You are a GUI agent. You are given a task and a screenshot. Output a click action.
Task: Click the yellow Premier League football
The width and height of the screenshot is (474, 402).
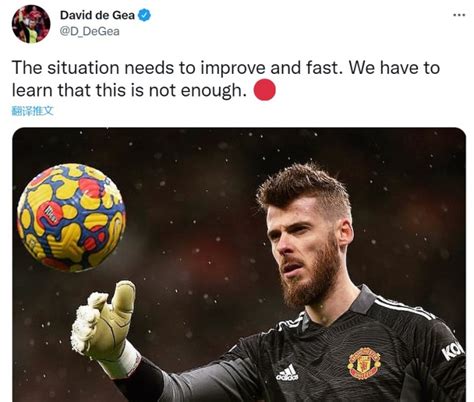[71, 217]
